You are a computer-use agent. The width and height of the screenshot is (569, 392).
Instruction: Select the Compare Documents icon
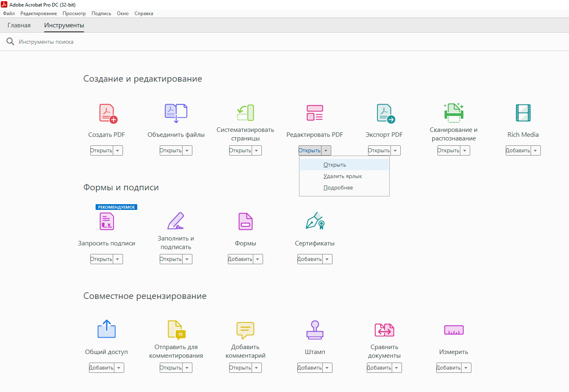pos(384,330)
